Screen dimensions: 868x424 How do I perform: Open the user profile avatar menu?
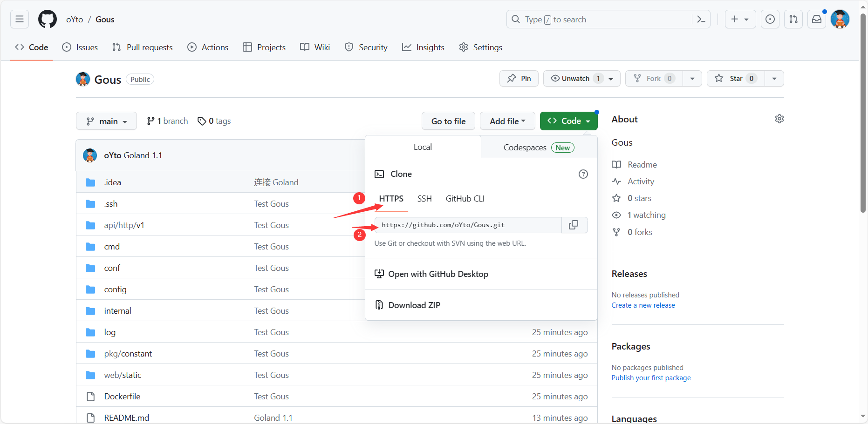(840, 19)
